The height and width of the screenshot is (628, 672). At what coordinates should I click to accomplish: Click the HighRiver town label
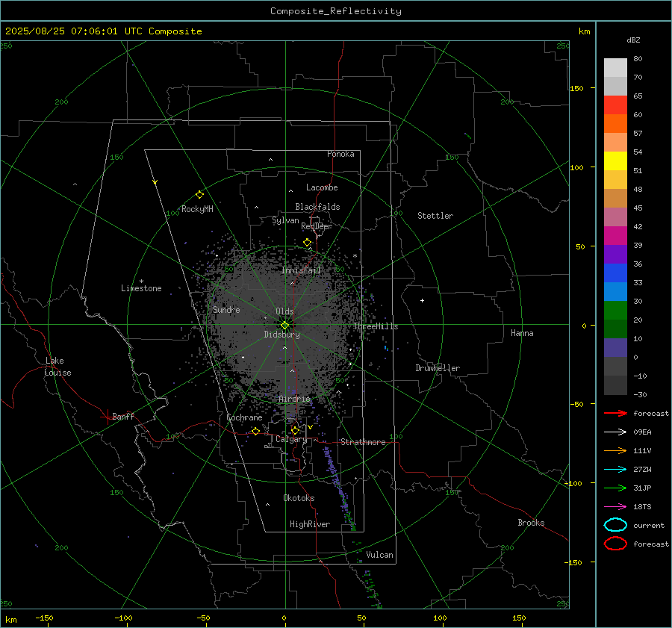pos(310,524)
